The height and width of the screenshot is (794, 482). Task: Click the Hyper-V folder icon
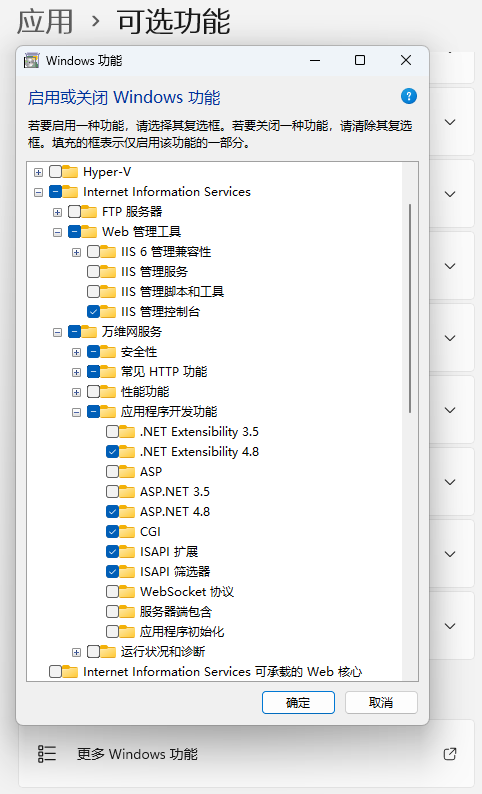click(x=70, y=172)
